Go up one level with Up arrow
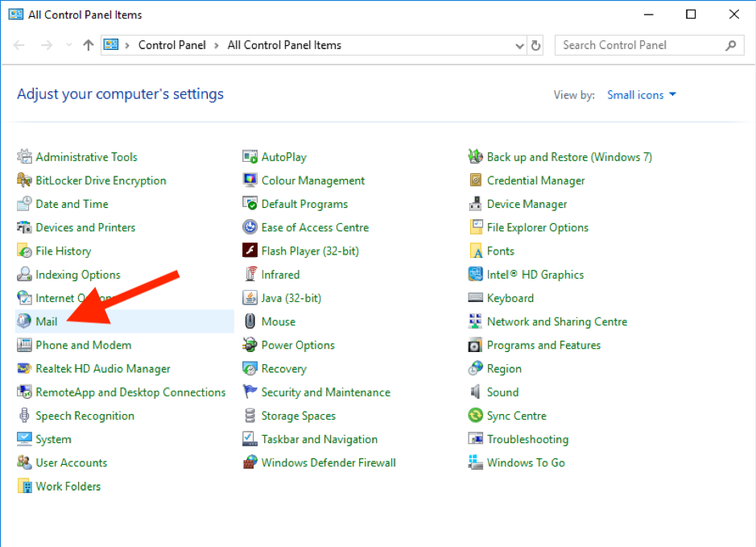This screenshot has height=547, width=756. tap(89, 45)
